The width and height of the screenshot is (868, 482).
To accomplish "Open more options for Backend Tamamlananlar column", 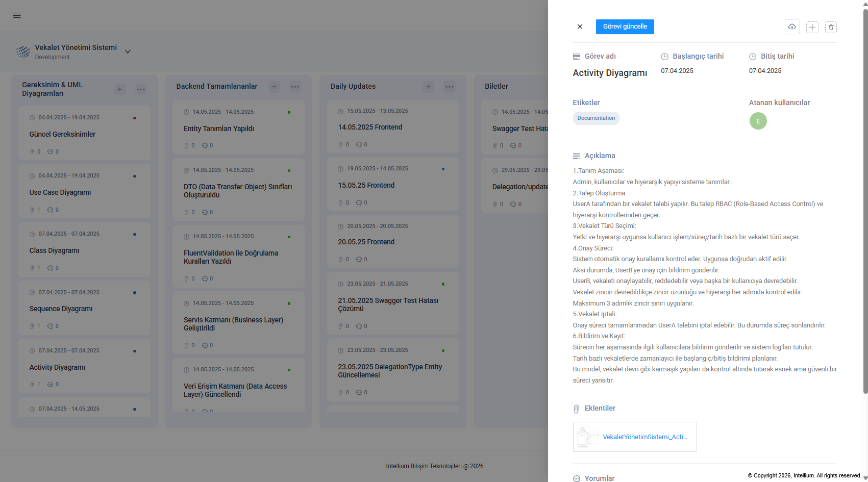I will pyautogui.click(x=295, y=87).
